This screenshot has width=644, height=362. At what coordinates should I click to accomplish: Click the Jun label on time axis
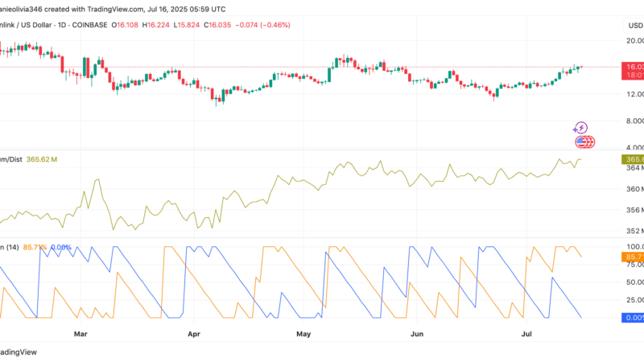point(417,334)
